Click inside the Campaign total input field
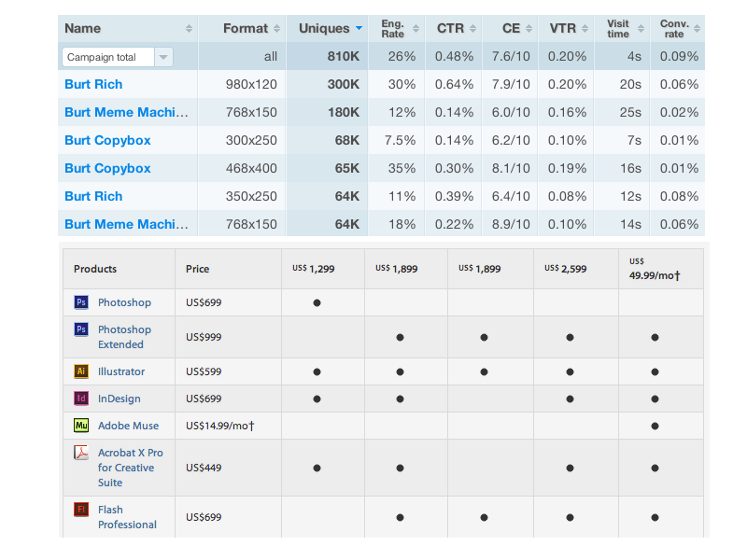Screen dimensions: 747x560 click(107, 56)
